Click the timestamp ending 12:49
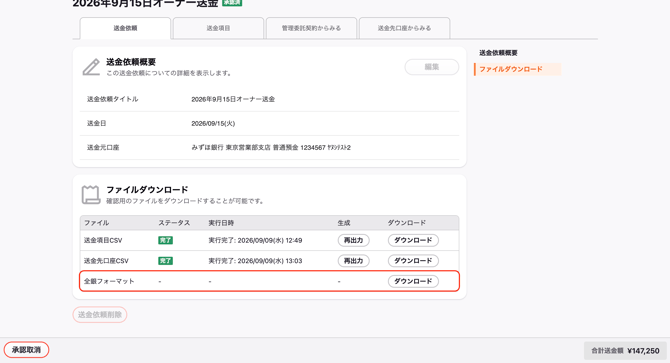This screenshot has height=363, width=670. tap(255, 240)
